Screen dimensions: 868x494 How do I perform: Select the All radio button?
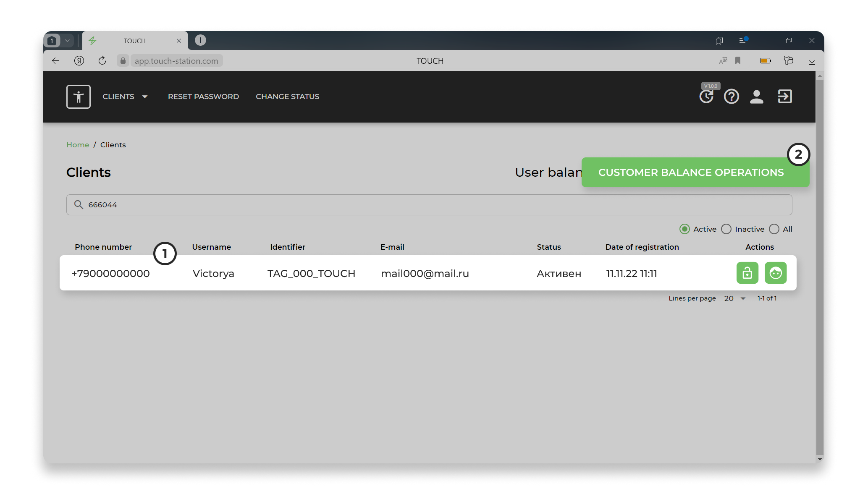coord(774,229)
